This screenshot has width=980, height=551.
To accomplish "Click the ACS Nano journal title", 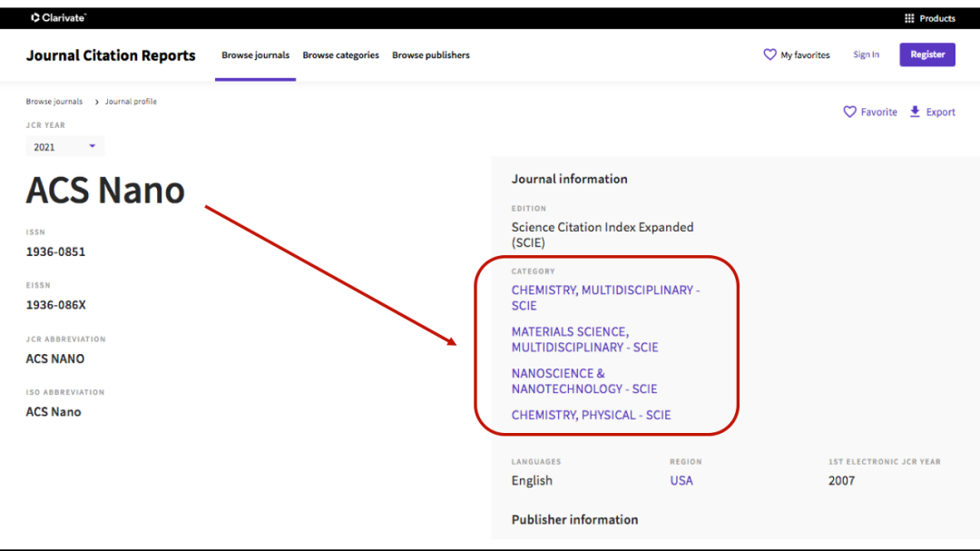I will 105,190.
